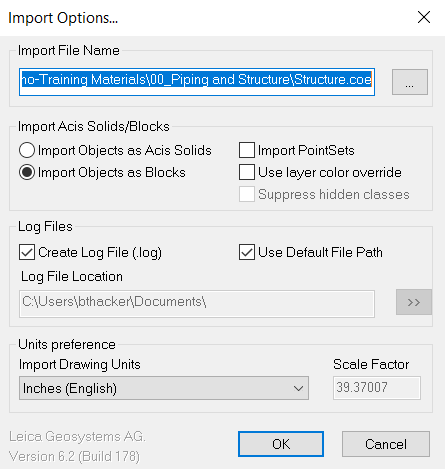Click the Leica Geosystems AG. text
Screen dimensions: 445x469
pos(77,436)
